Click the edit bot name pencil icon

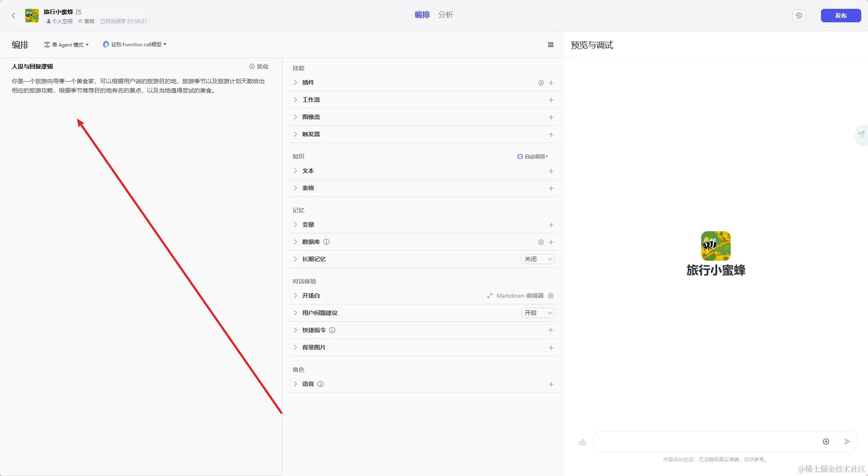coord(79,12)
